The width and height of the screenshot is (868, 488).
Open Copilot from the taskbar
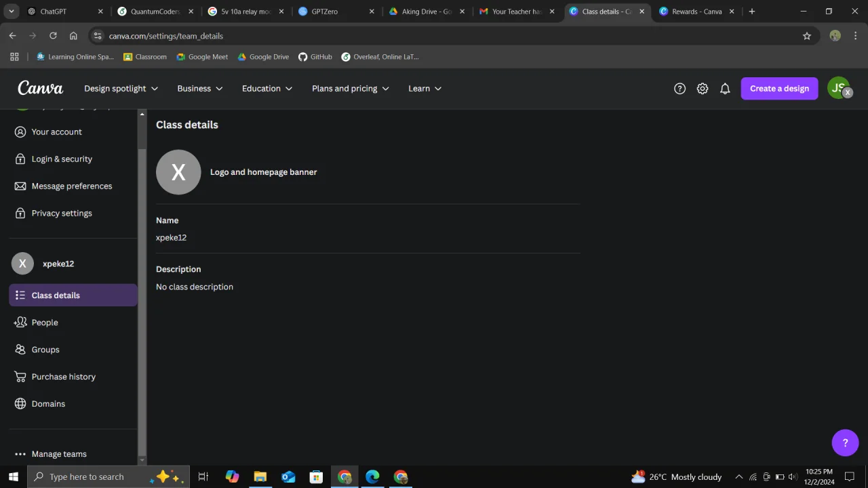(x=233, y=476)
